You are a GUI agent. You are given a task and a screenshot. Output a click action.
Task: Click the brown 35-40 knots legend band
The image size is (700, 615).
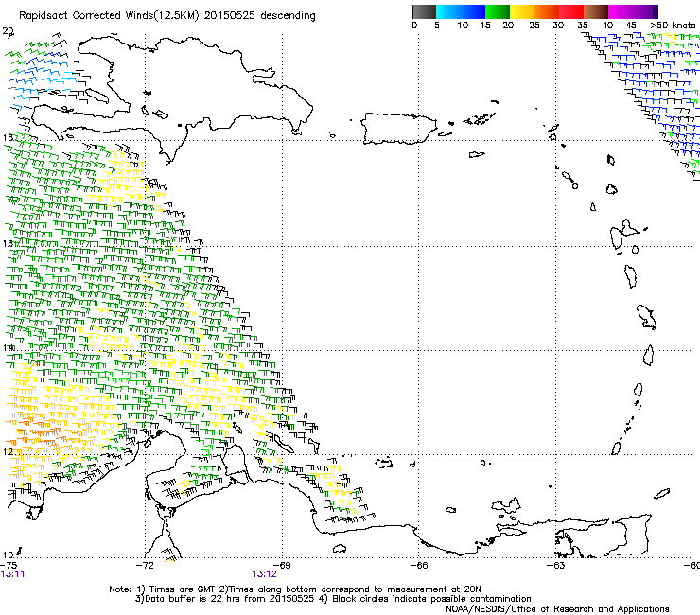[596, 12]
